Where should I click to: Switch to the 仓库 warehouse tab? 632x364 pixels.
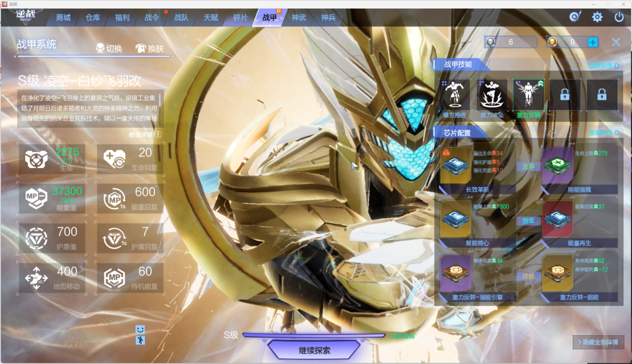(x=92, y=18)
